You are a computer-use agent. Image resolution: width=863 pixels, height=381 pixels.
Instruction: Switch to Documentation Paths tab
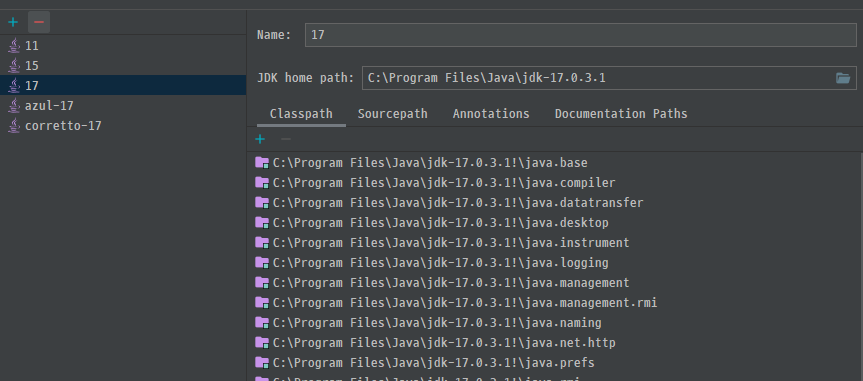[621, 114]
